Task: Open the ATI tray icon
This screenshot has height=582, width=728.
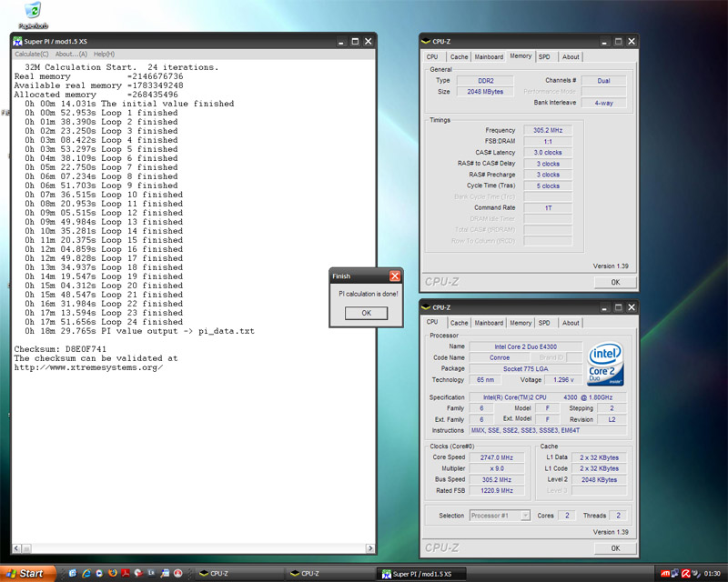Action: coord(665,574)
